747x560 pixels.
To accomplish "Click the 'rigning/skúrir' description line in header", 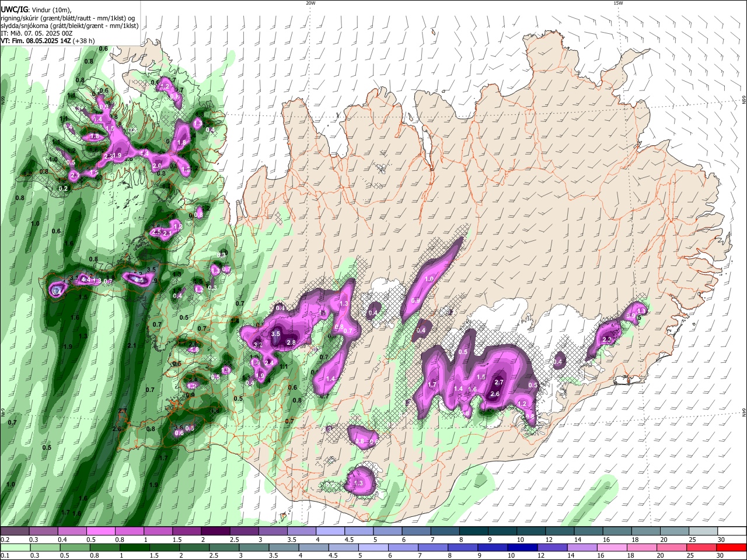I will point(69,17).
